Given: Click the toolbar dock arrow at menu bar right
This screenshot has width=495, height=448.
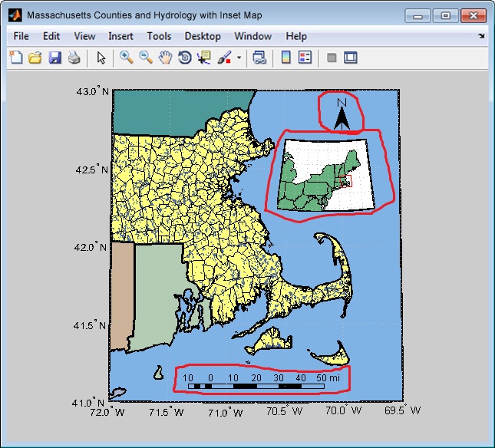Looking at the screenshot, I should (481, 36).
